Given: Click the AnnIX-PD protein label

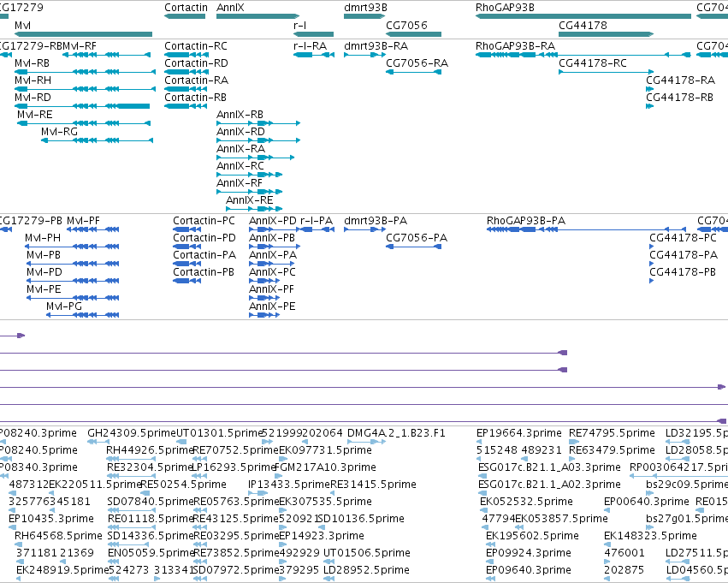Looking at the screenshot, I should (x=273, y=220).
